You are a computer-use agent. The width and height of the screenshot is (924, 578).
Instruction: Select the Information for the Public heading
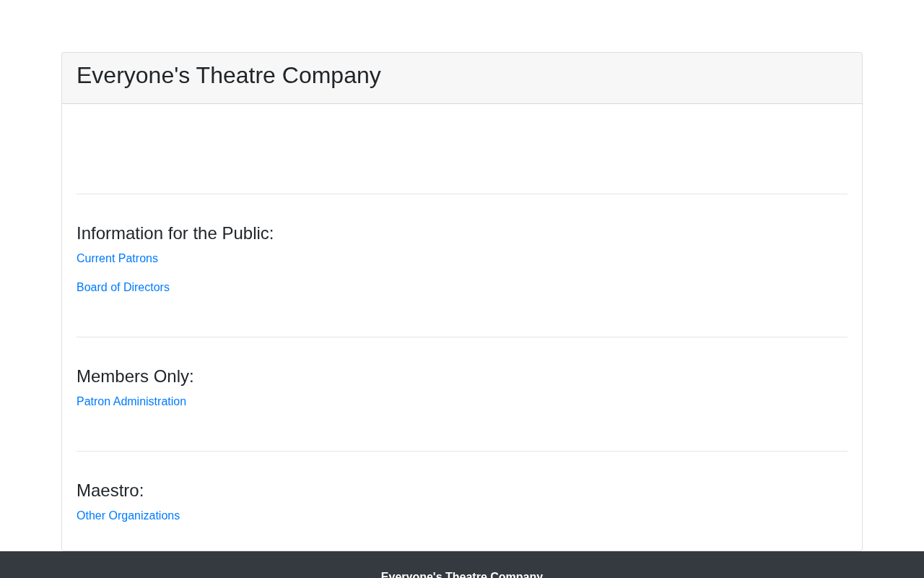(x=175, y=233)
